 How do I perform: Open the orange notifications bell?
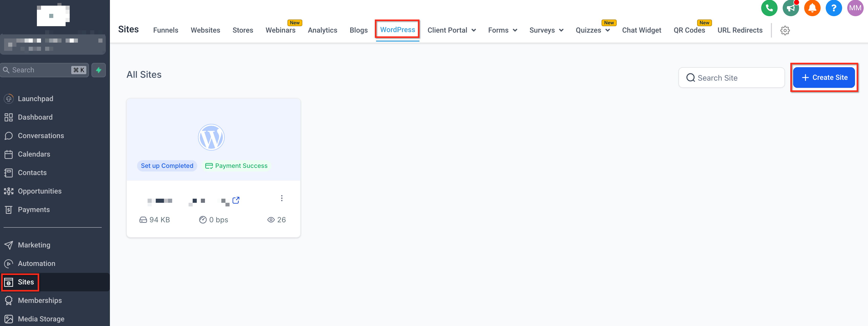point(812,8)
